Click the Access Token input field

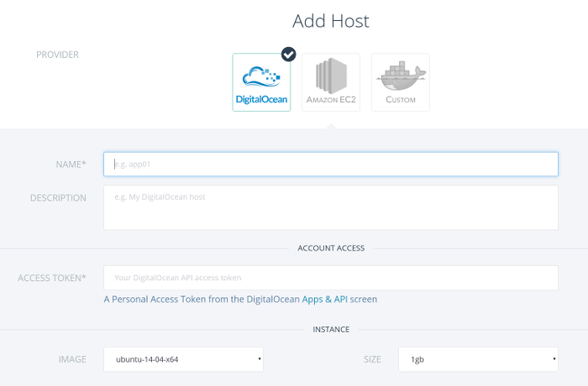click(331, 278)
